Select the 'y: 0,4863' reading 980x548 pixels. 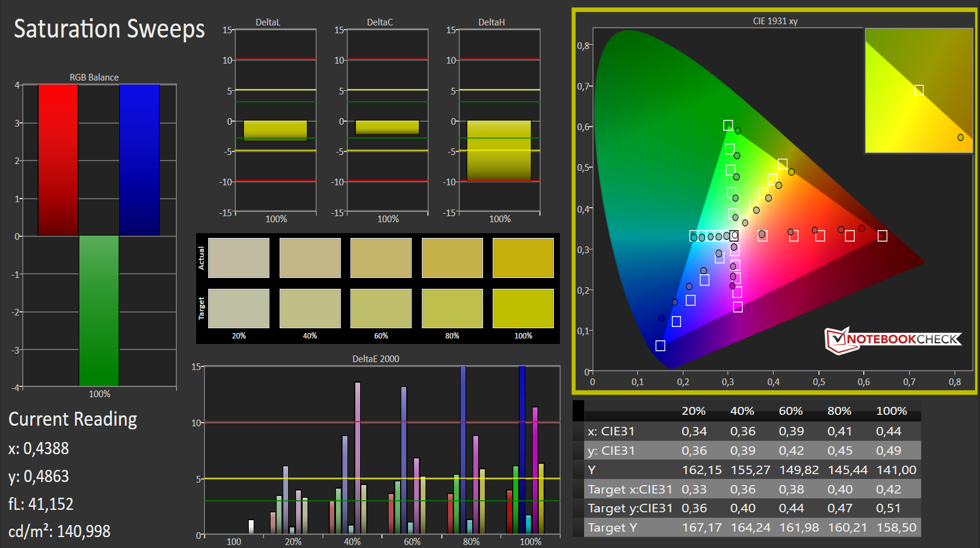pos(39,477)
